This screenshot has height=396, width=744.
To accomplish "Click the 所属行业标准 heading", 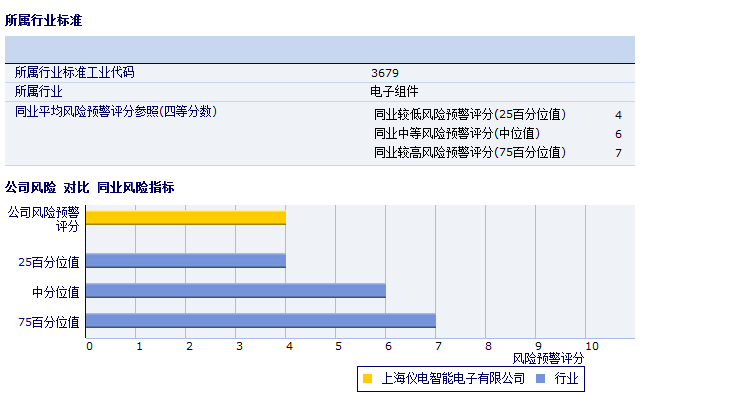I will 44,20.
